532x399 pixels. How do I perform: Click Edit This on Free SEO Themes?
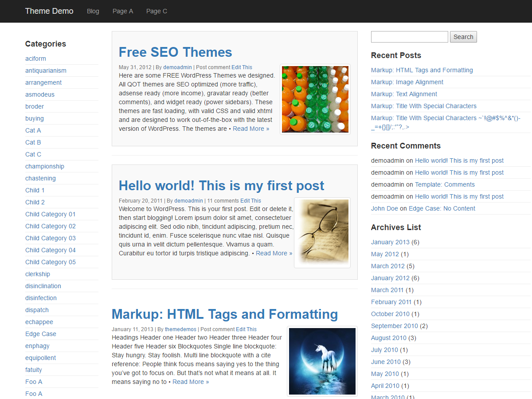click(242, 67)
